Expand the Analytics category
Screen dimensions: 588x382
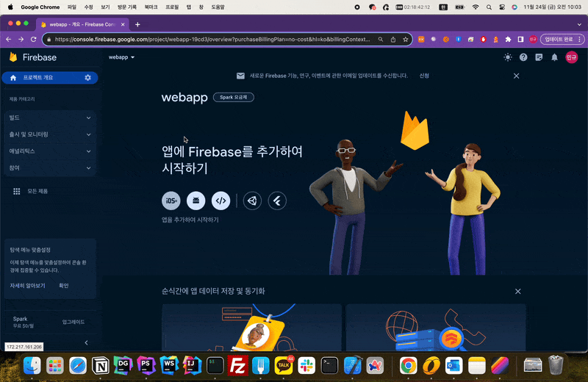[50, 151]
